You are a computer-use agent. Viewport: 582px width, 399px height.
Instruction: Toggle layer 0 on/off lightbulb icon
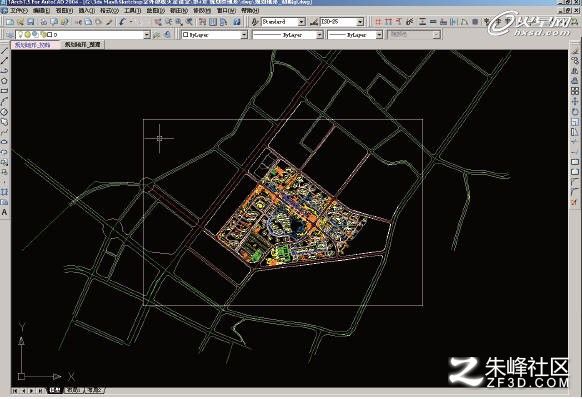coord(21,35)
